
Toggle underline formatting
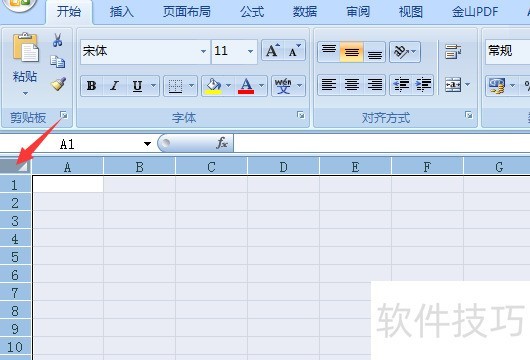(137, 86)
